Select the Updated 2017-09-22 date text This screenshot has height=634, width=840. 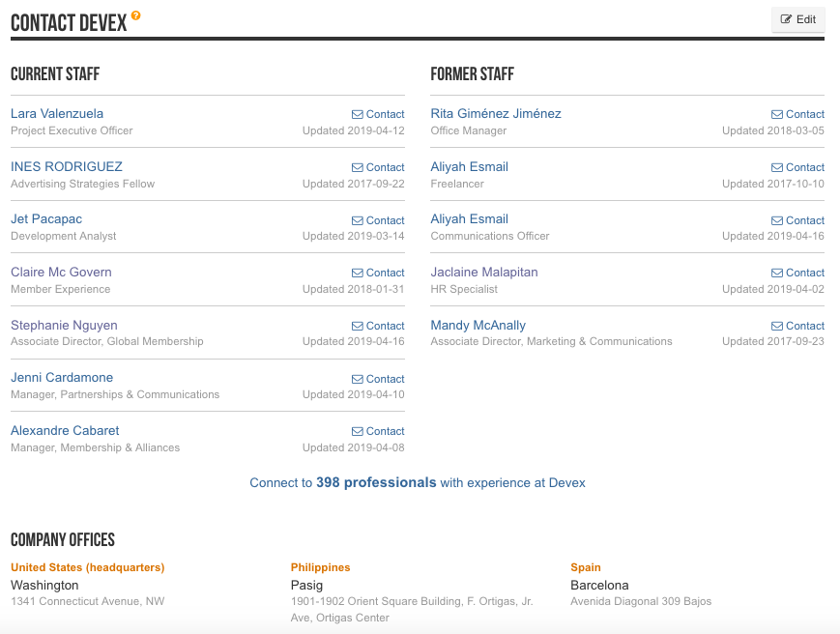click(x=353, y=184)
